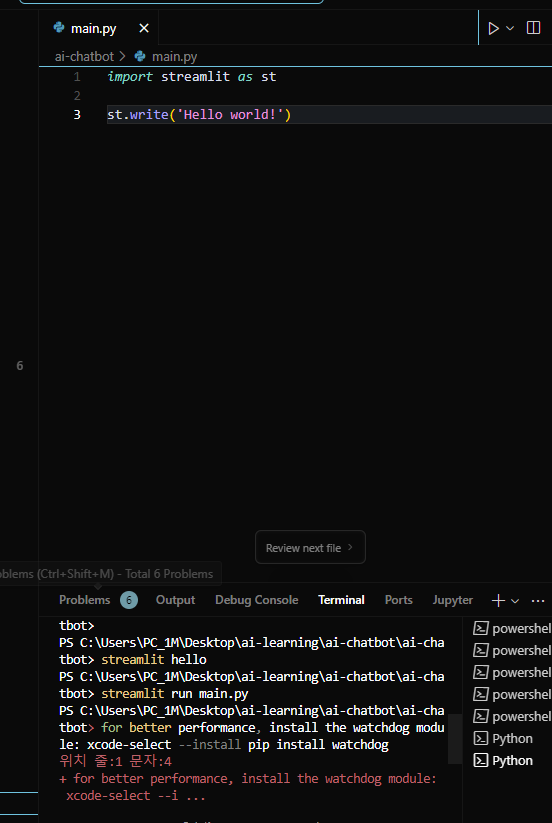This screenshot has height=823, width=552.
Task: Click the import keyword on line 1
Action: (x=130, y=77)
